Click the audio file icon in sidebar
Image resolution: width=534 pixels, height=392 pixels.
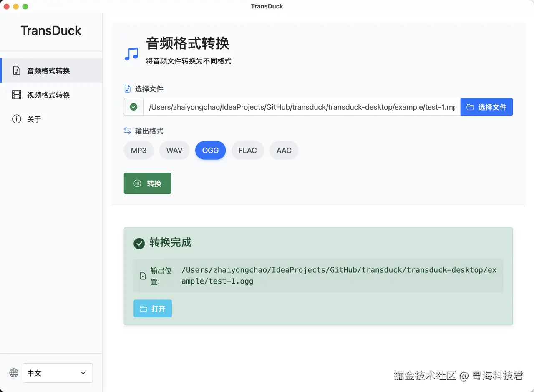click(17, 70)
